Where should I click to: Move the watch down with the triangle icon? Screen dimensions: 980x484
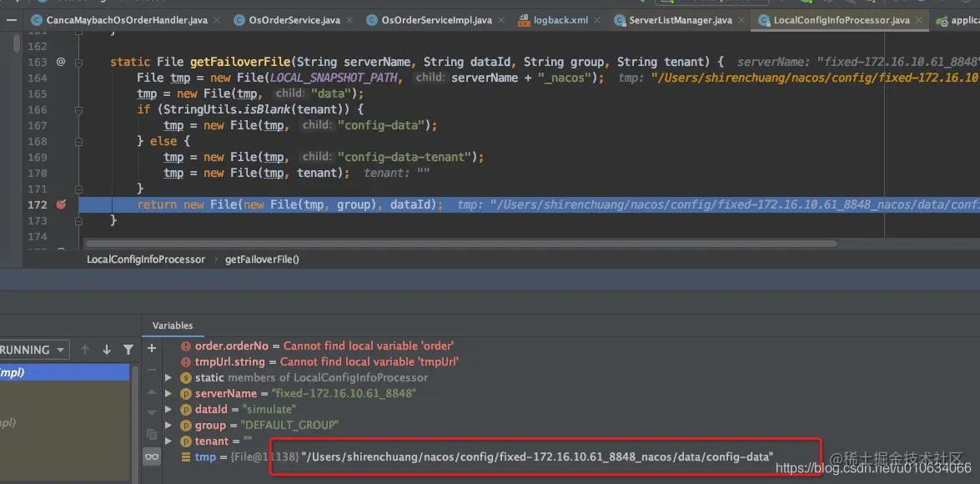pyautogui.click(x=151, y=413)
